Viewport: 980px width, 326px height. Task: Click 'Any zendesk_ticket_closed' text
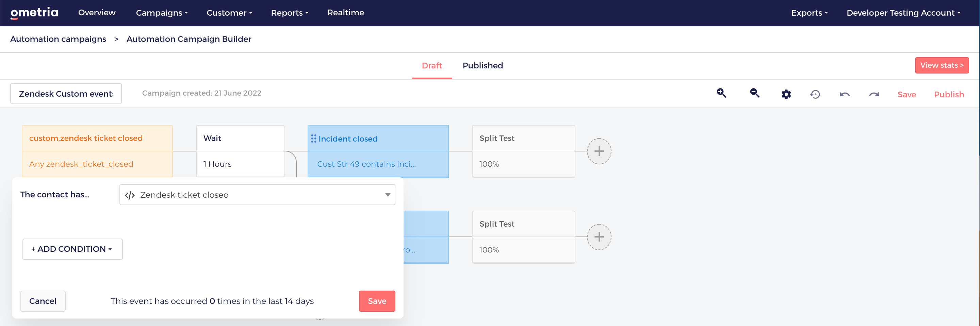[81, 164]
